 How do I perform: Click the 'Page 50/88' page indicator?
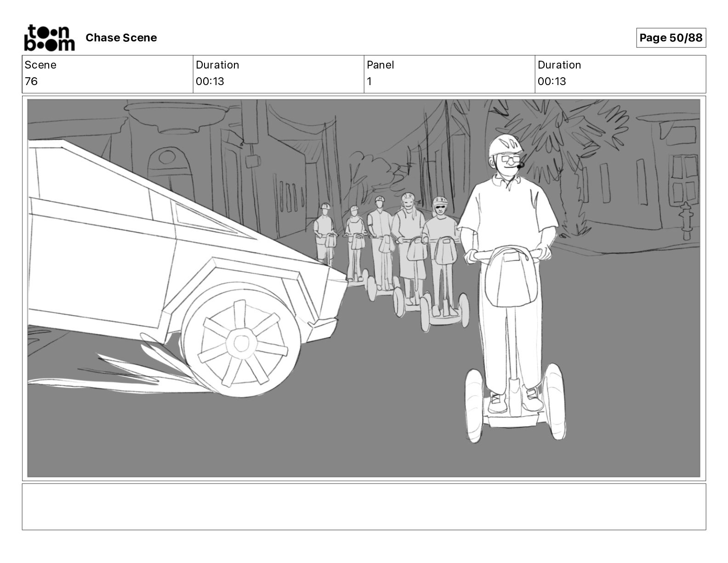(671, 38)
